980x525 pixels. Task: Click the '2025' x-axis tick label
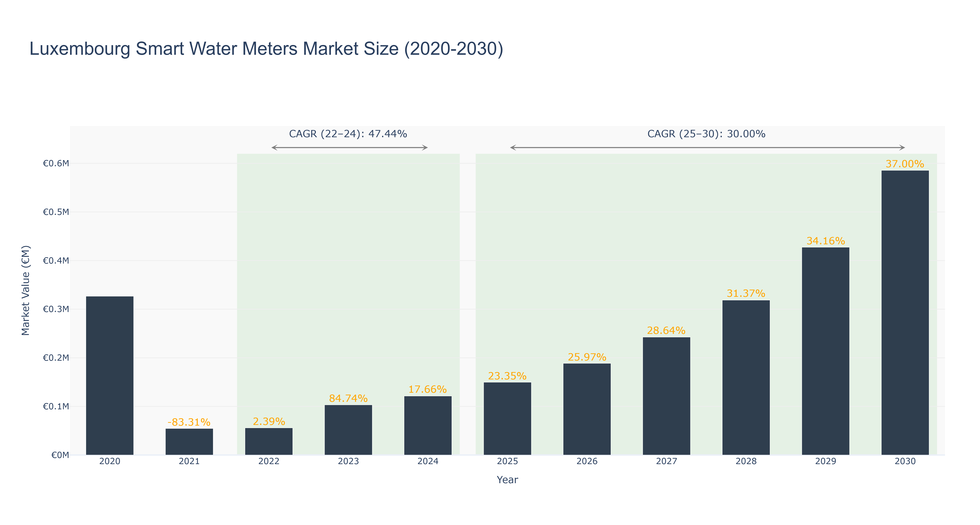pos(507,461)
